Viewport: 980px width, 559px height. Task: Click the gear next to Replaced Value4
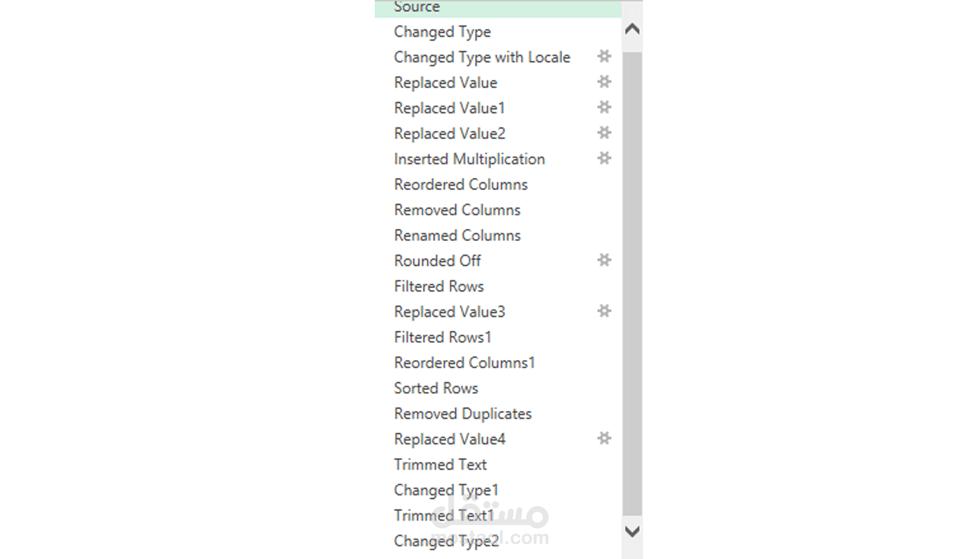click(x=604, y=439)
